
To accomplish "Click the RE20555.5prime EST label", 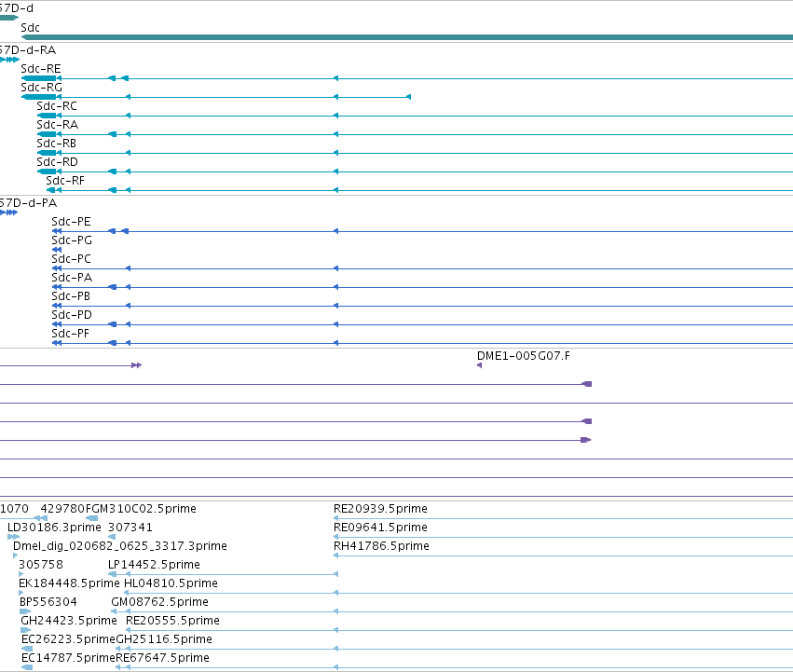I will (x=173, y=621).
